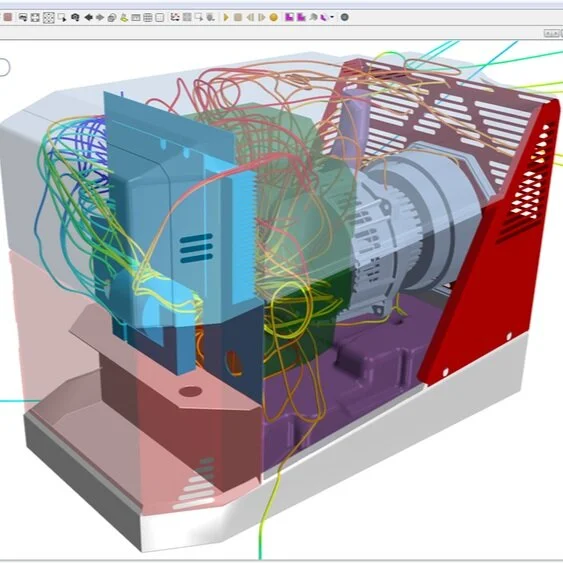Click the grid table layout icon
Screen dimensions: 563x563
(x=148, y=17)
